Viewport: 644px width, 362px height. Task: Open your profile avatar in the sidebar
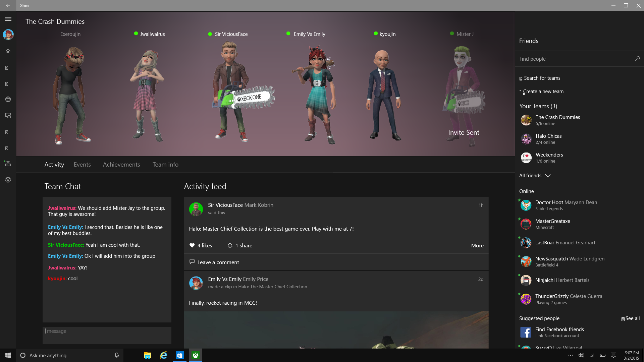(x=8, y=35)
